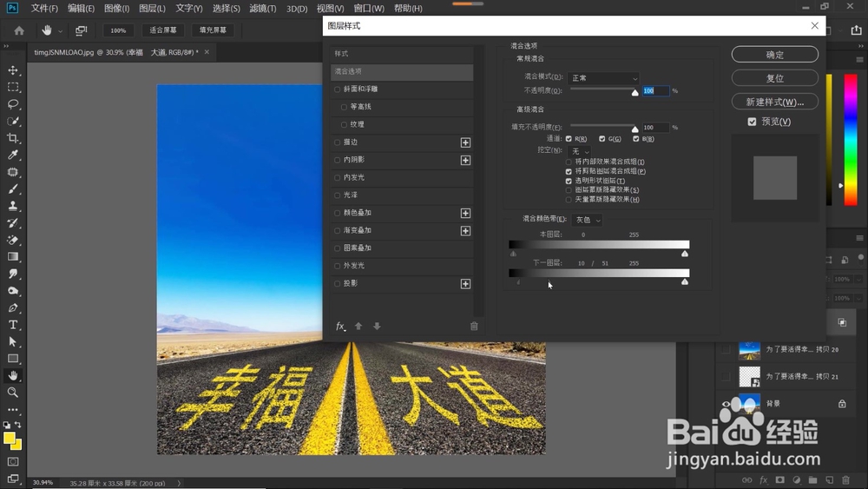Select the Clone Stamp tool

tap(13, 206)
